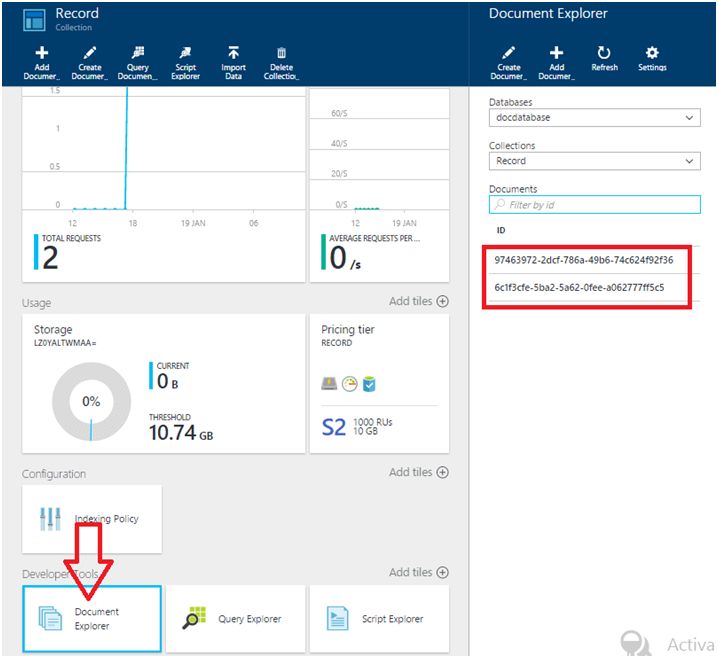The height and width of the screenshot is (658, 718).
Task: Refresh the Document Explorer list
Action: (x=604, y=59)
